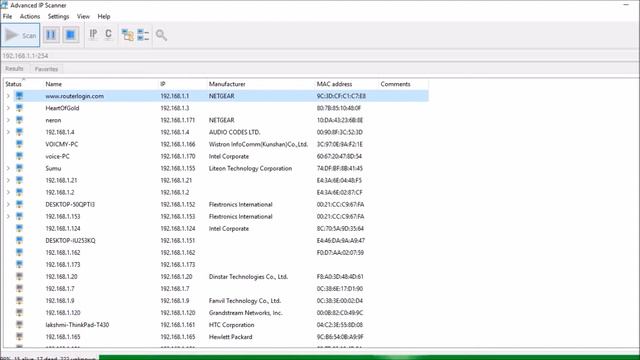640x360 pixels.
Task: Open the Actions menu
Action: click(30, 16)
